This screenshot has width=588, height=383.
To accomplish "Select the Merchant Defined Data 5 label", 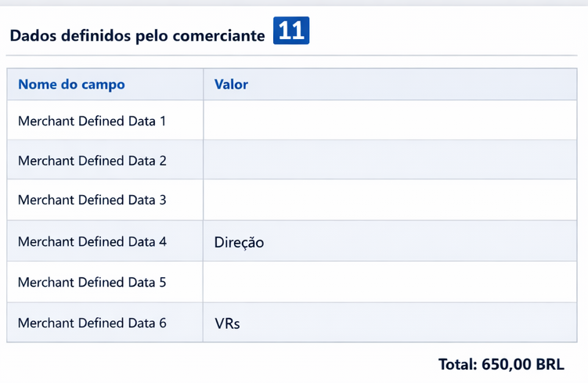I will point(92,282).
